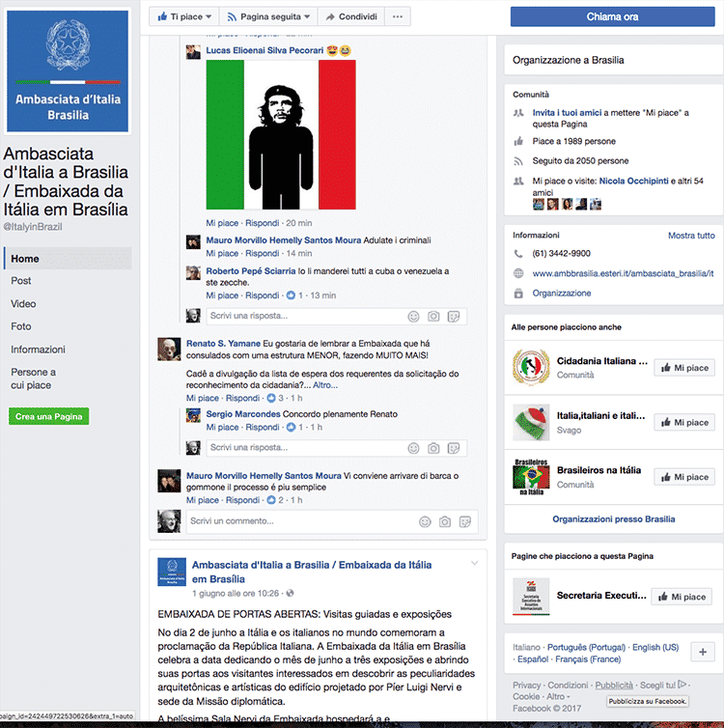Viewport: 724px width, 728px height.
Task: Open the Altro footer dropdown
Action: 558,696
